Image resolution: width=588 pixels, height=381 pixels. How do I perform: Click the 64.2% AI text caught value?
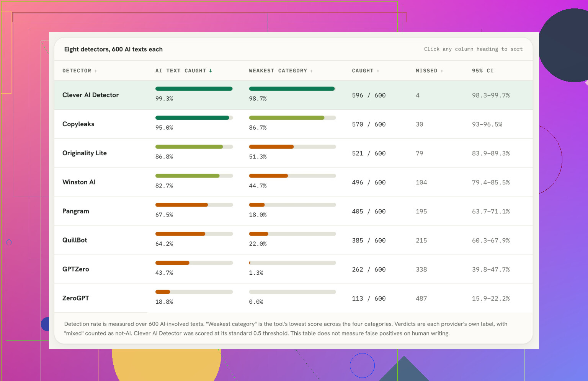(164, 244)
